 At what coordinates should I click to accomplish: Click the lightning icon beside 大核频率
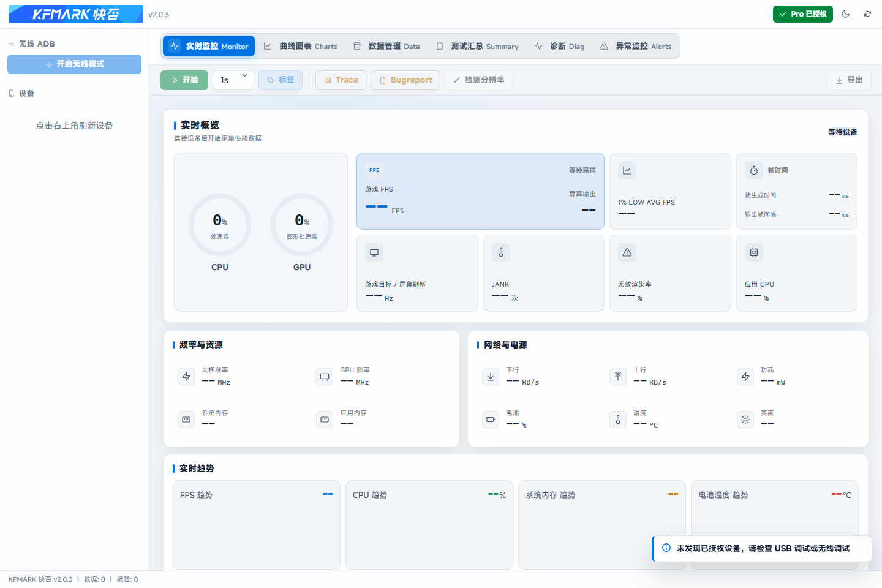coord(186,377)
